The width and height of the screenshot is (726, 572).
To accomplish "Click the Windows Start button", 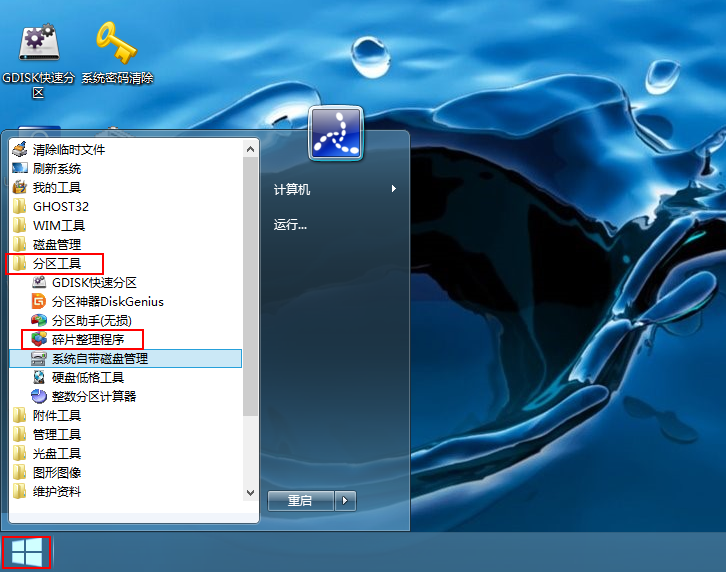I will 26,553.
